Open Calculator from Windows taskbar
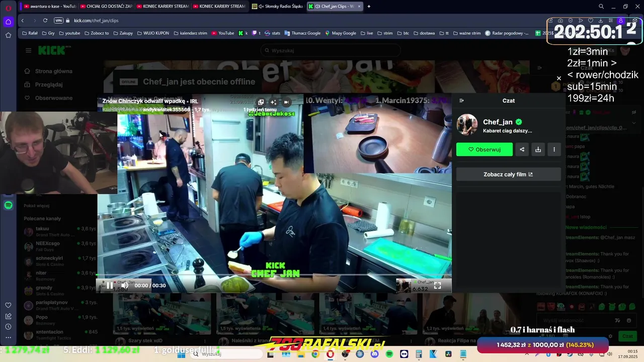This screenshot has height=362, width=644. [x=419, y=354]
